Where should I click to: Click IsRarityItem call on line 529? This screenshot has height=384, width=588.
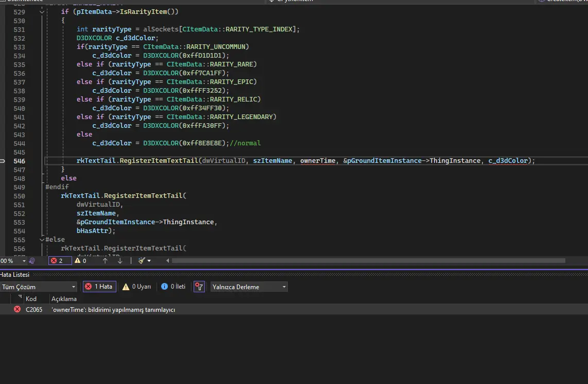(x=143, y=12)
